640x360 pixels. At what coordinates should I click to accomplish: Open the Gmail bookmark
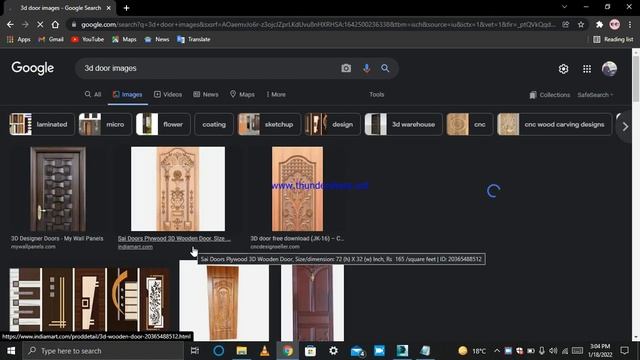point(51,39)
